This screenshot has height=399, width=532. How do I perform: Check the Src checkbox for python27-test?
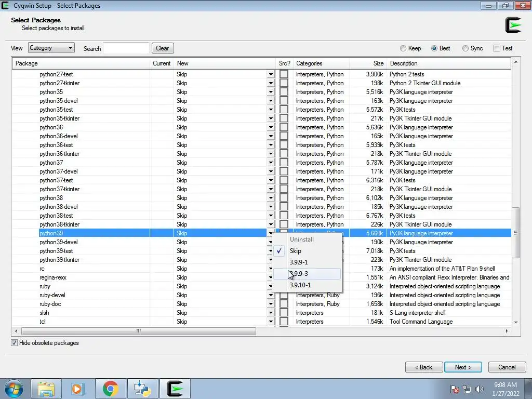(x=284, y=74)
